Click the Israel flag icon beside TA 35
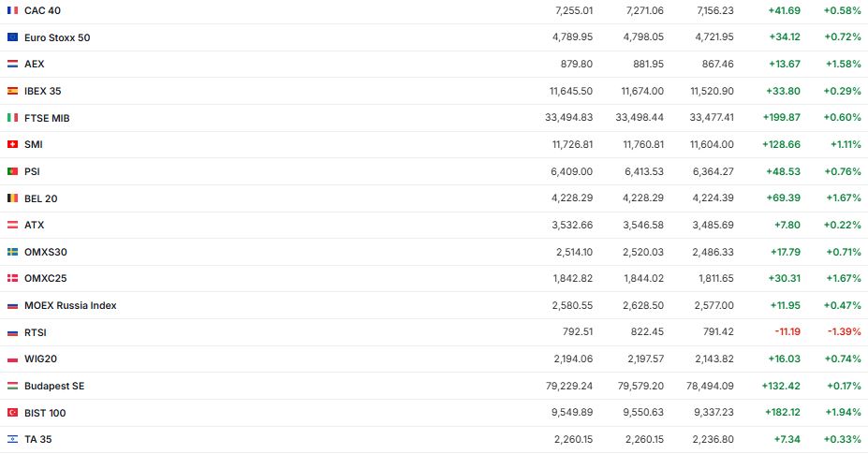This screenshot has height=454, width=868. click(12, 439)
